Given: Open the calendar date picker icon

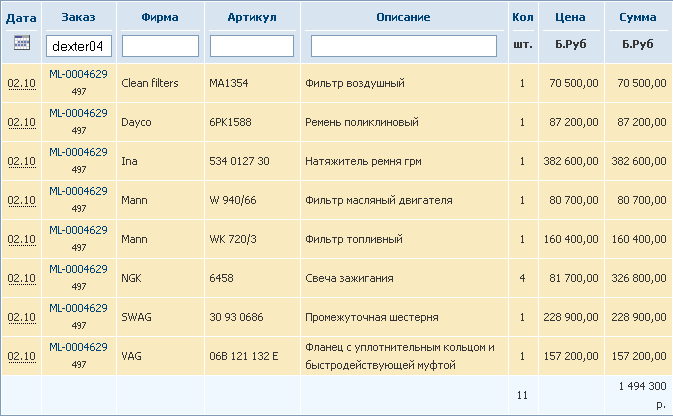Looking at the screenshot, I should [x=21, y=43].
